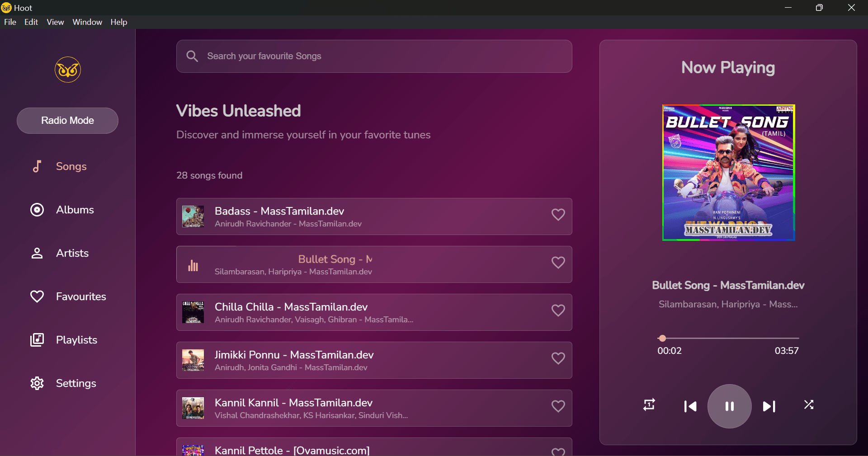This screenshot has height=456, width=868.
Task: Pause the currently playing song
Action: (x=729, y=406)
